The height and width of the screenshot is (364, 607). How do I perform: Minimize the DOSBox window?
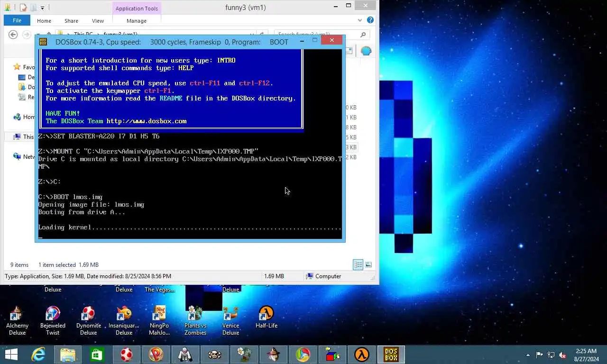[302, 41]
